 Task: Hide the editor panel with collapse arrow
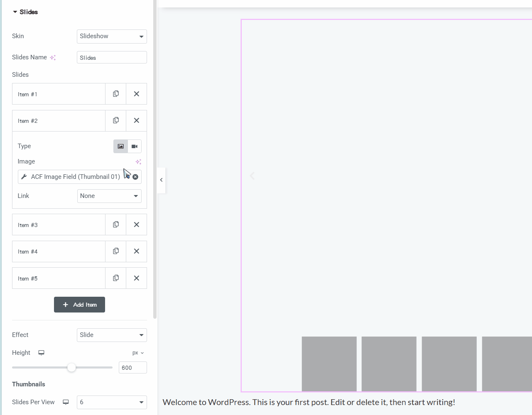click(x=161, y=180)
